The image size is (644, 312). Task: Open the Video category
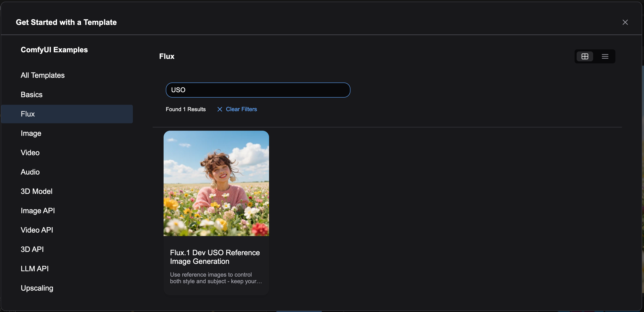(x=30, y=153)
